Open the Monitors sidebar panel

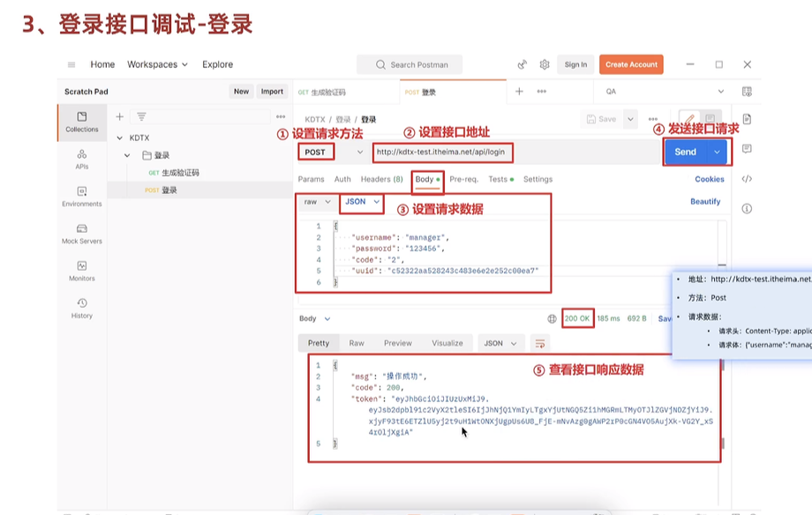tap(82, 272)
